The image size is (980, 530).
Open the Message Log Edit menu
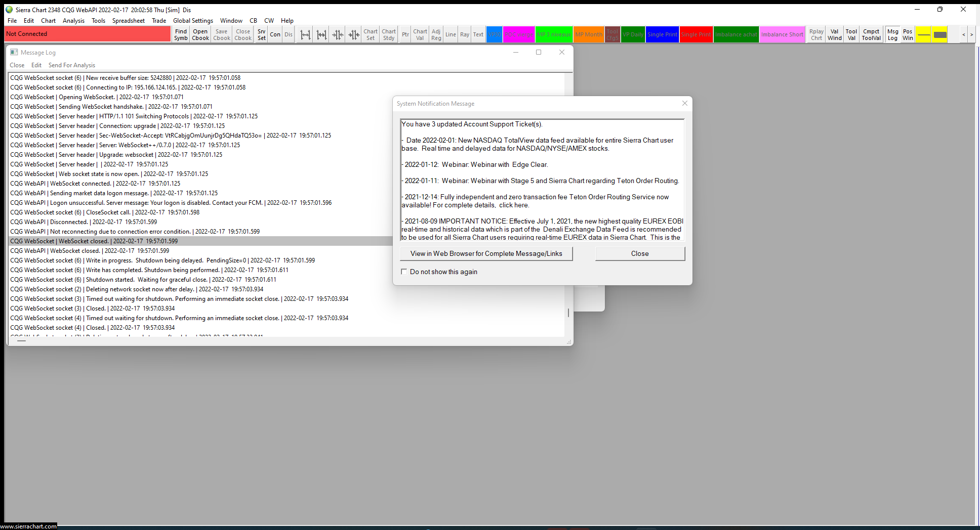tap(36, 65)
